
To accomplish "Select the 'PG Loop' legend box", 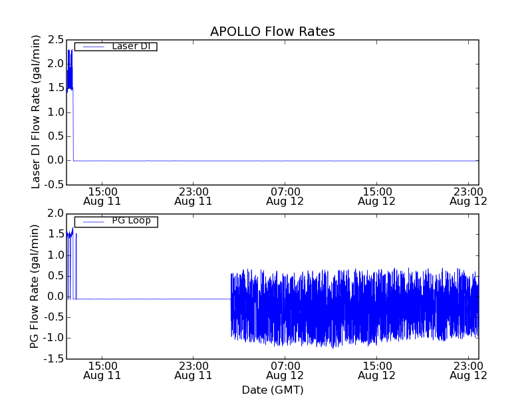I will (116, 222).
